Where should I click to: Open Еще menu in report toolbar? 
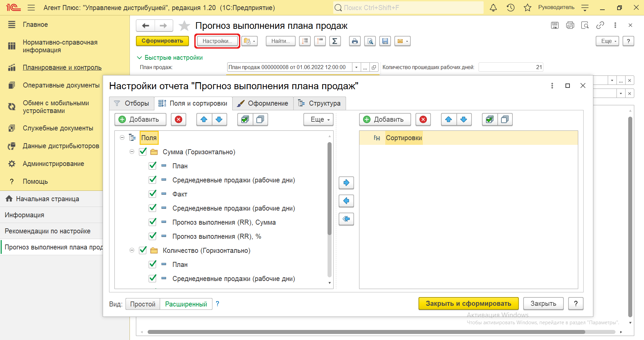607,41
